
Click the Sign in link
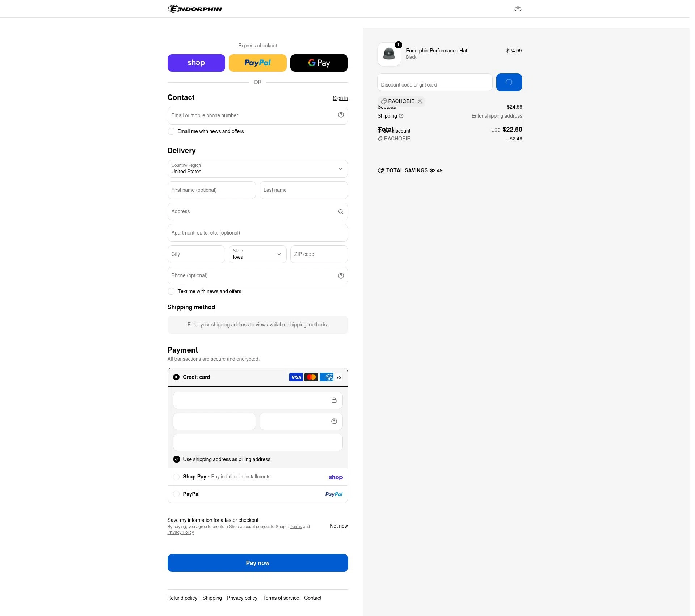point(340,98)
